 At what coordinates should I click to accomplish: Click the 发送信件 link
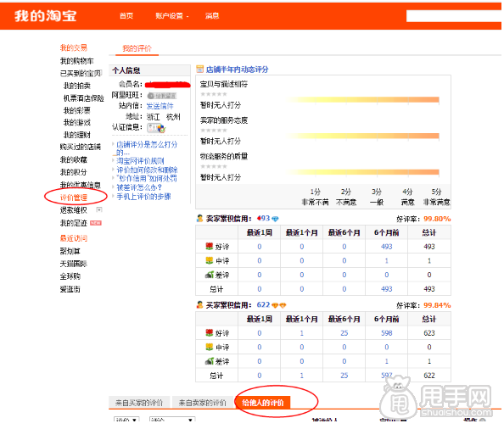click(160, 106)
